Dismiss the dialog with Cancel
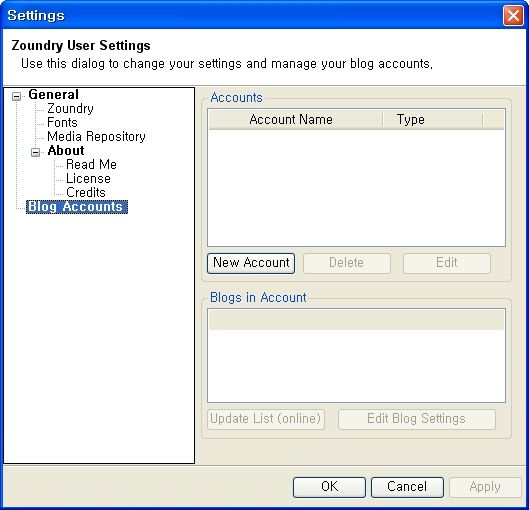 tap(407, 487)
